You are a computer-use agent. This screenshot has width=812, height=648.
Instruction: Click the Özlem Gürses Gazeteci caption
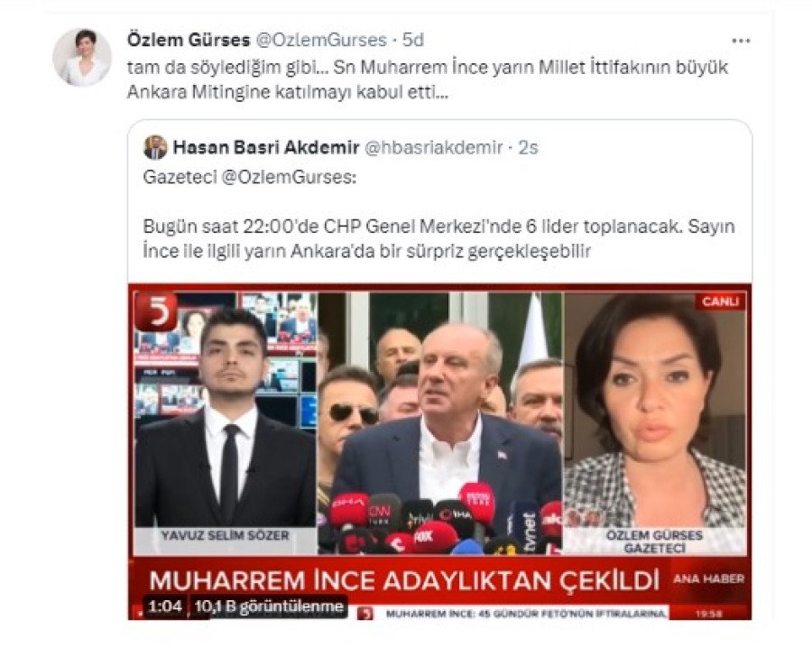655,542
